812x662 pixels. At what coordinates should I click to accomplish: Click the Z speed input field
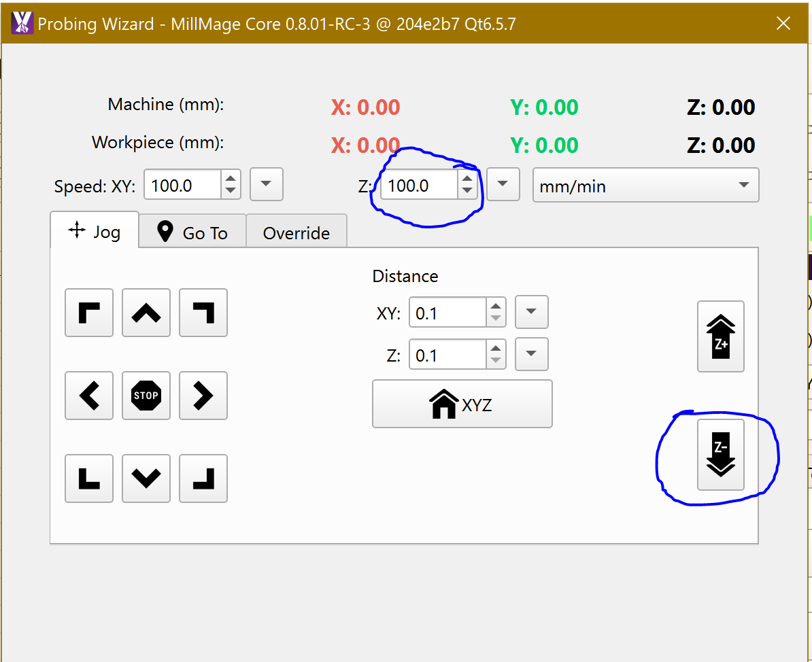(418, 186)
